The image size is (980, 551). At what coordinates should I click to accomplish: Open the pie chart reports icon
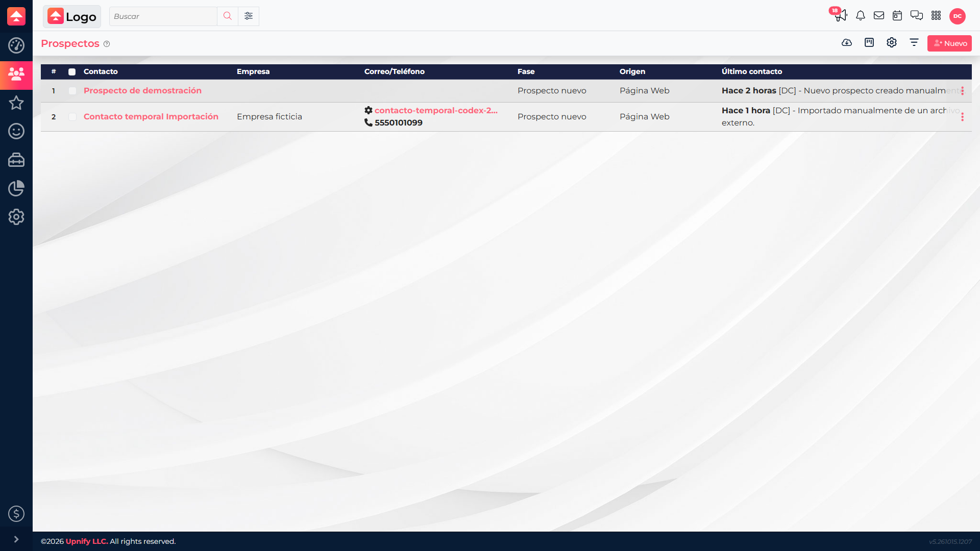[x=16, y=188]
